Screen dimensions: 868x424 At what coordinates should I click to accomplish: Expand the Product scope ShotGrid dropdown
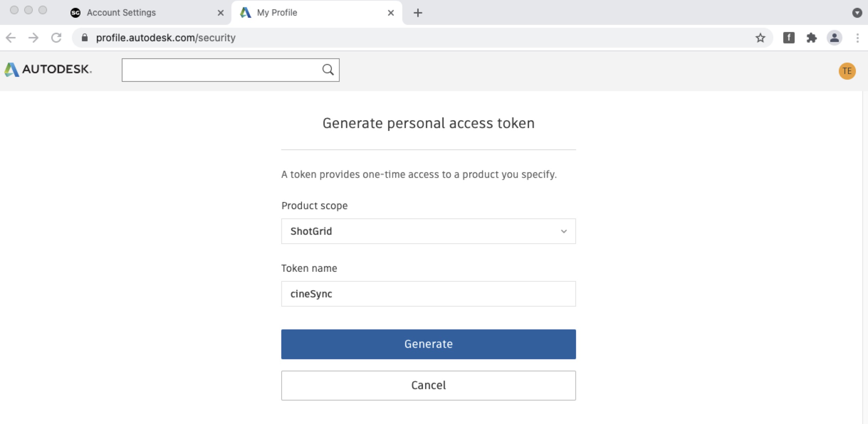[428, 231]
